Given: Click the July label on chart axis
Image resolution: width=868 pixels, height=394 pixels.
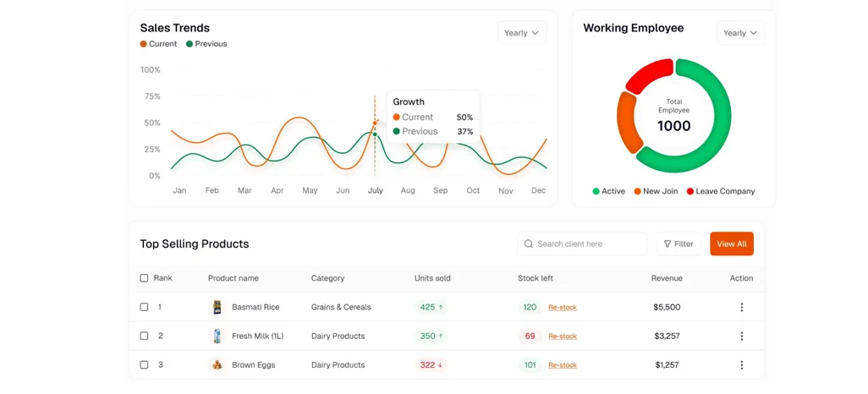Looking at the screenshot, I should (376, 190).
